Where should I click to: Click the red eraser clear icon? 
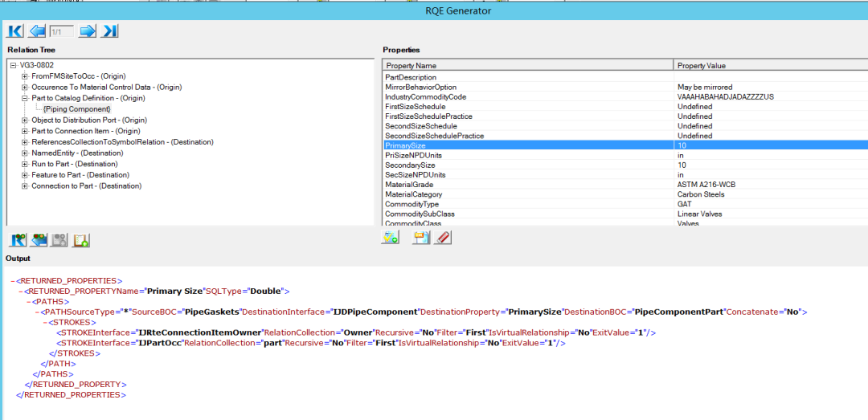(443, 238)
